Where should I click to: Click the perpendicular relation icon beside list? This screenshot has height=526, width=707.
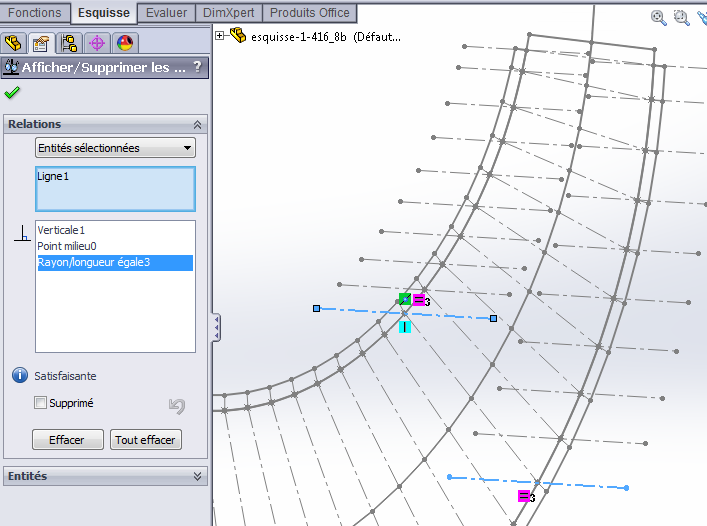(22, 233)
